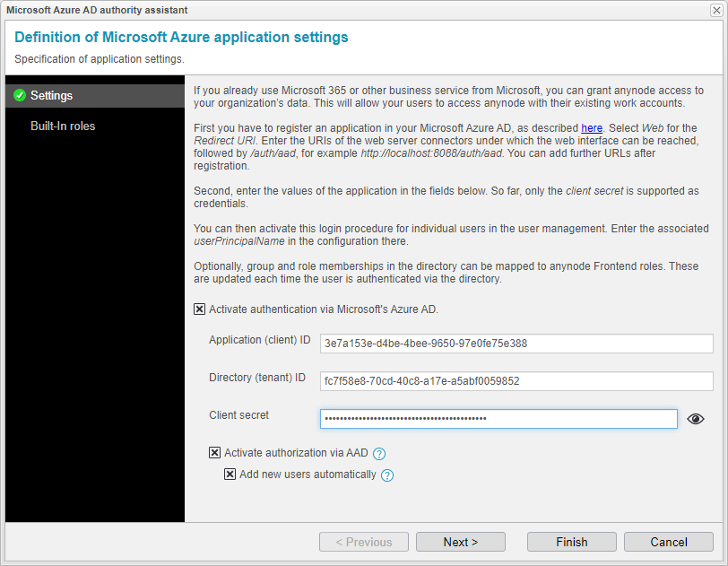Open the Built-In roles step

point(63,126)
